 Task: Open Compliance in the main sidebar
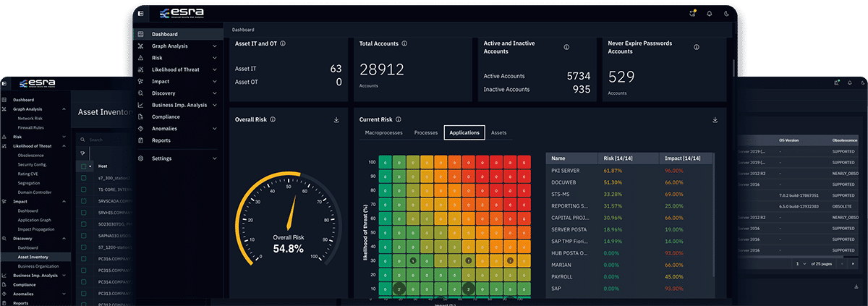(x=166, y=116)
